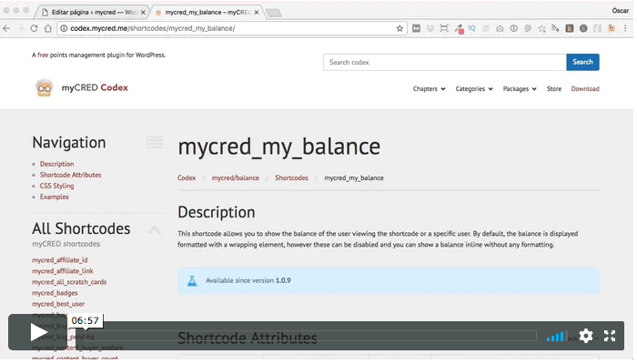Open the Download menu link
This screenshot has width=637, height=364.
tap(585, 89)
